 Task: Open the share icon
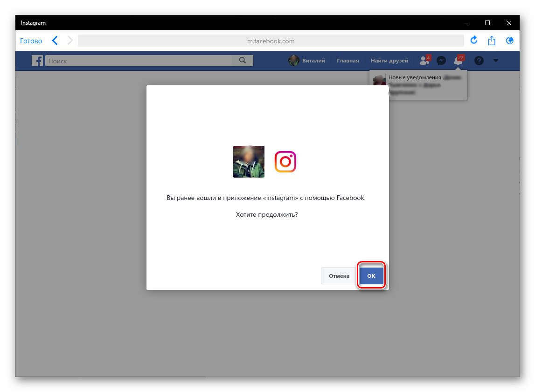pyautogui.click(x=492, y=41)
